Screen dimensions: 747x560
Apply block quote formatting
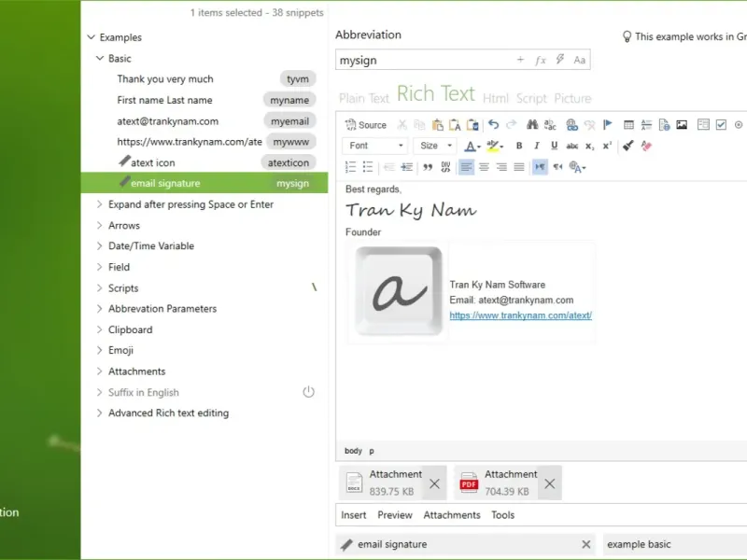(x=428, y=167)
